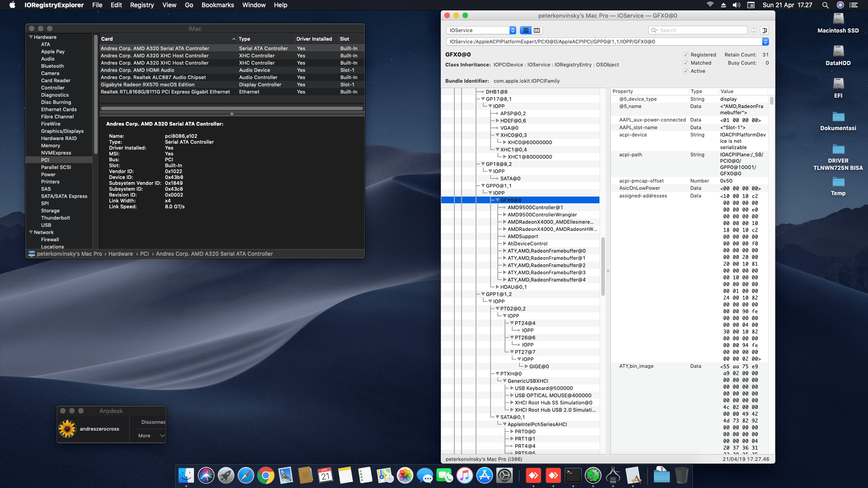Image resolution: width=868 pixels, height=488 pixels.
Task: Toggle the Matched checkbox
Action: click(686, 63)
